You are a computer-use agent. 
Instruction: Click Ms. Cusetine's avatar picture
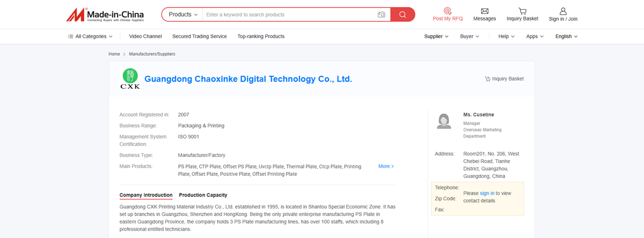click(x=444, y=121)
